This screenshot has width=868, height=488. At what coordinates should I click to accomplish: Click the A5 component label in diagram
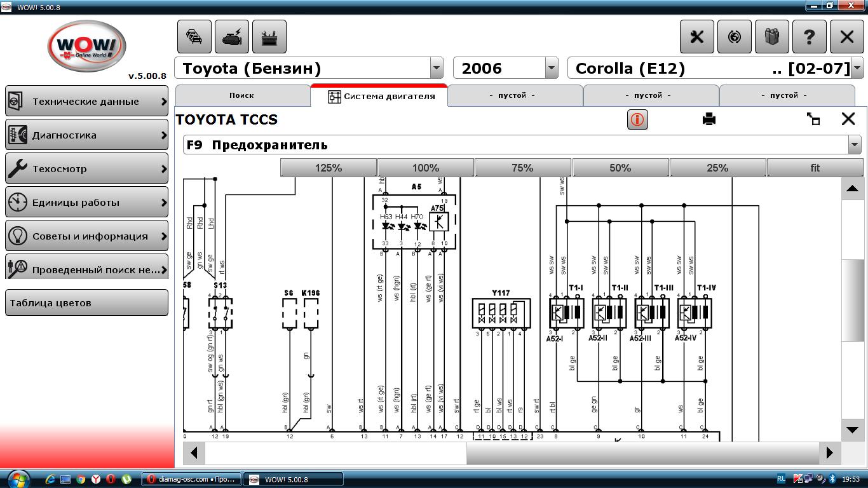point(416,187)
